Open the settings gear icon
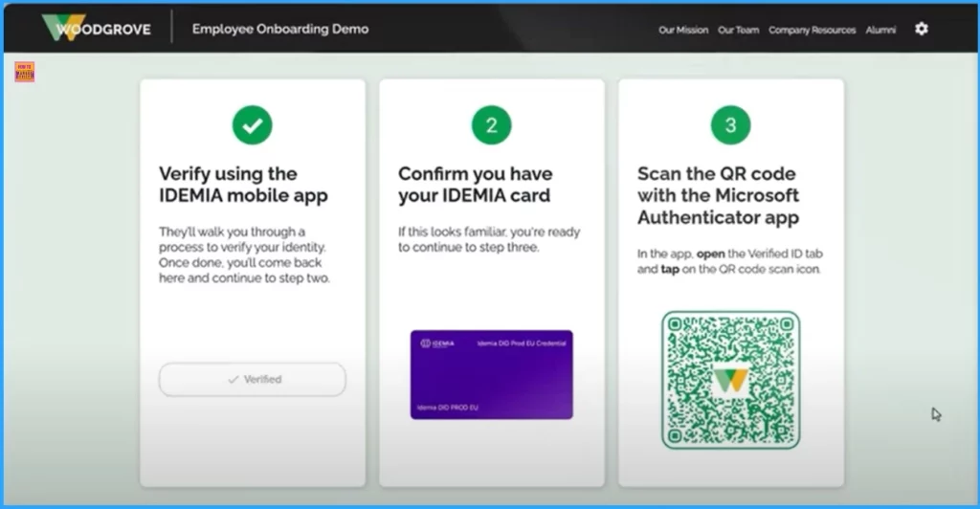980x509 pixels. coord(922,29)
